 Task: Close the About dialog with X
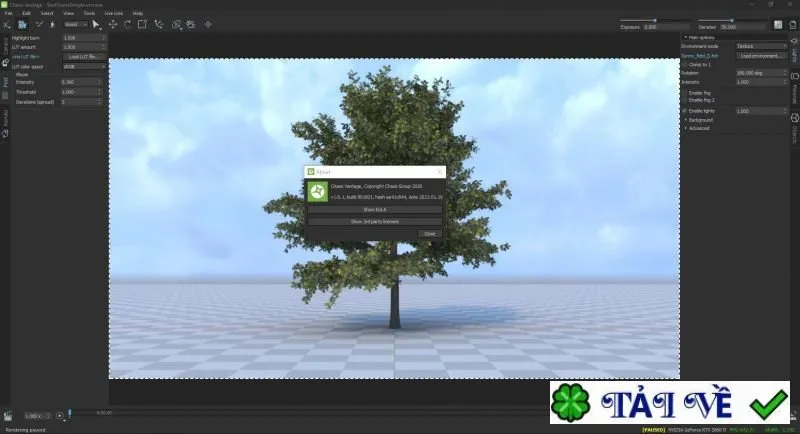click(x=440, y=172)
